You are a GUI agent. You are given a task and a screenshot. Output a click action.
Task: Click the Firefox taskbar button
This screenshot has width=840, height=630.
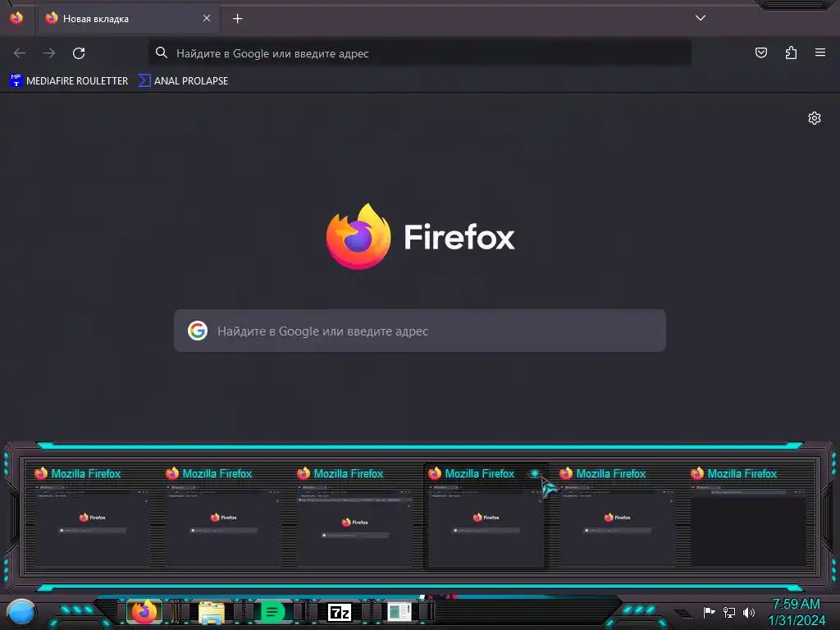[x=144, y=612]
